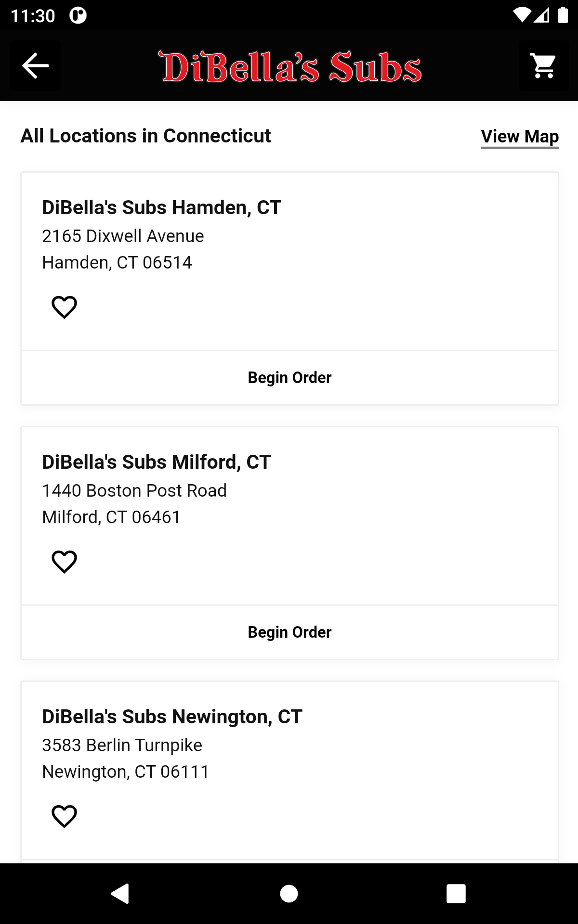Favorite the Newington location with the heart
This screenshot has height=924, width=578.
tap(64, 816)
